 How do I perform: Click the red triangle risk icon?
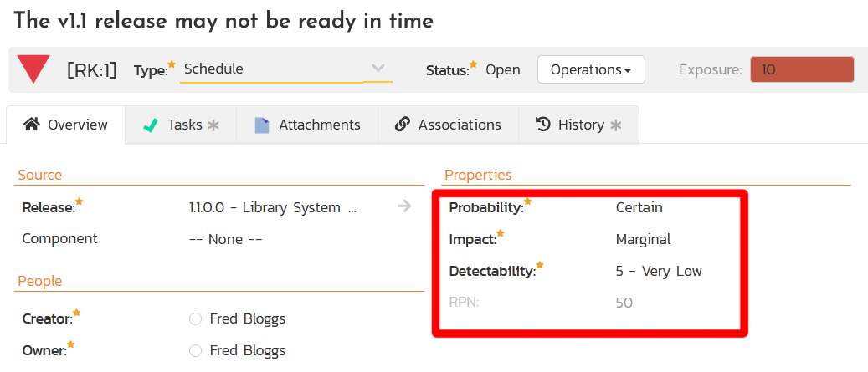tap(33, 69)
